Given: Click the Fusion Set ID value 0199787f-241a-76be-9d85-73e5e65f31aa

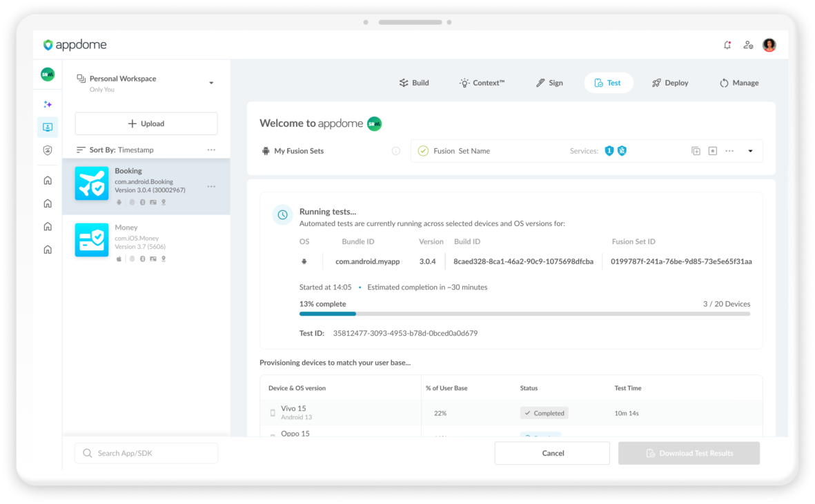Looking at the screenshot, I should pyautogui.click(x=681, y=261).
